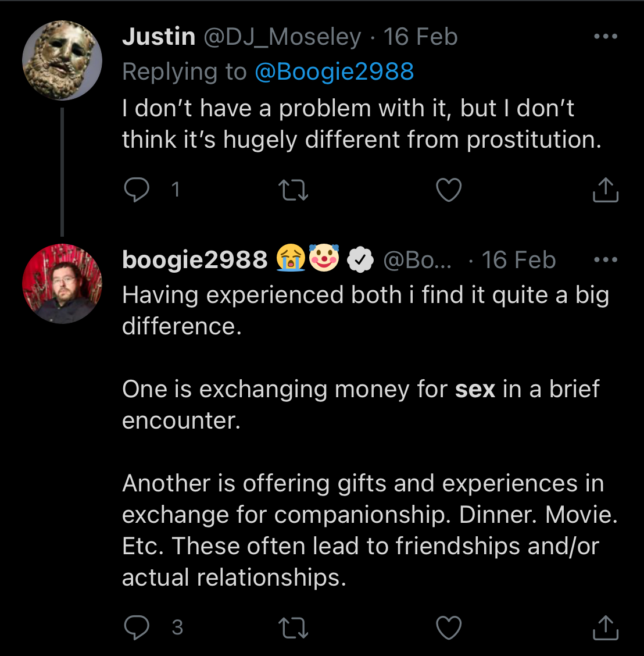
Task: Reply to boogie2988's tweet
Action: pyautogui.click(x=137, y=628)
